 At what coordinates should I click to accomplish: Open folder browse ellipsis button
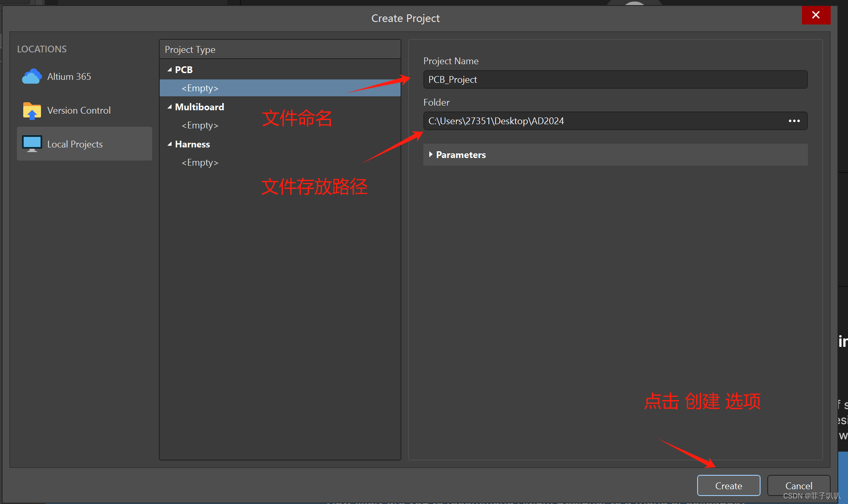click(794, 121)
